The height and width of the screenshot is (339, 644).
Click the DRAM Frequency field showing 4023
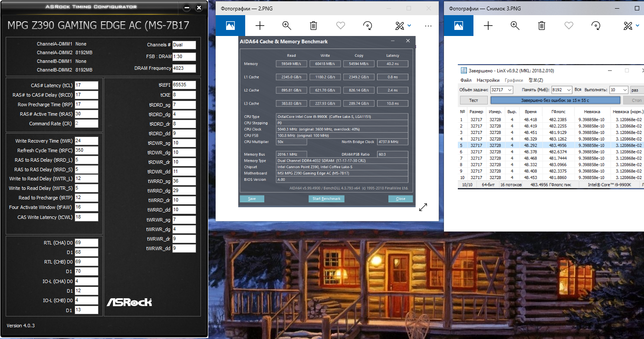tap(184, 68)
